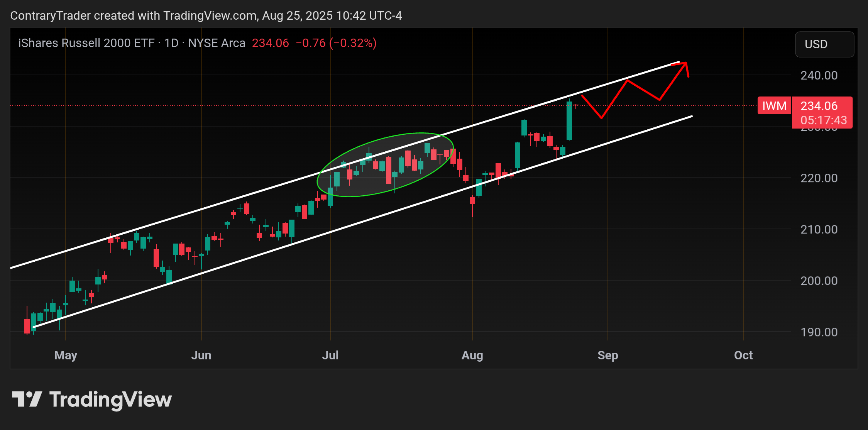Click the Oct label on time axis
The image size is (868, 430).
tap(743, 355)
